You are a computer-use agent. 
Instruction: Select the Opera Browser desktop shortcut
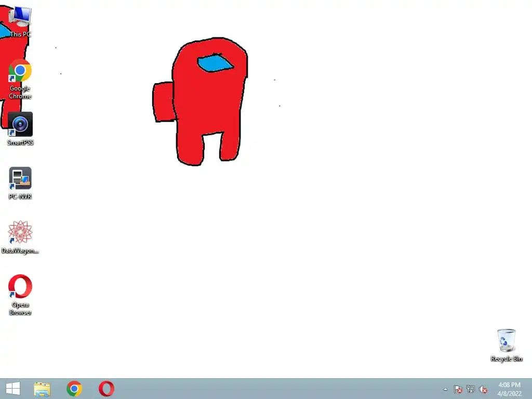pyautogui.click(x=20, y=295)
